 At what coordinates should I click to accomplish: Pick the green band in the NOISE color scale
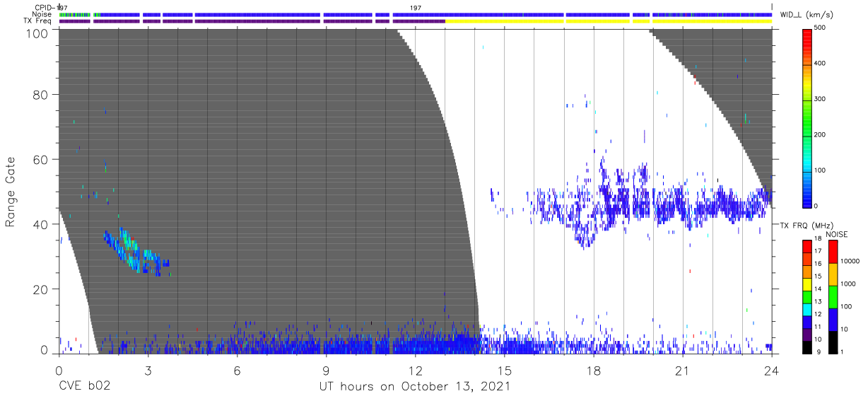pyautogui.click(x=834, y=297)
